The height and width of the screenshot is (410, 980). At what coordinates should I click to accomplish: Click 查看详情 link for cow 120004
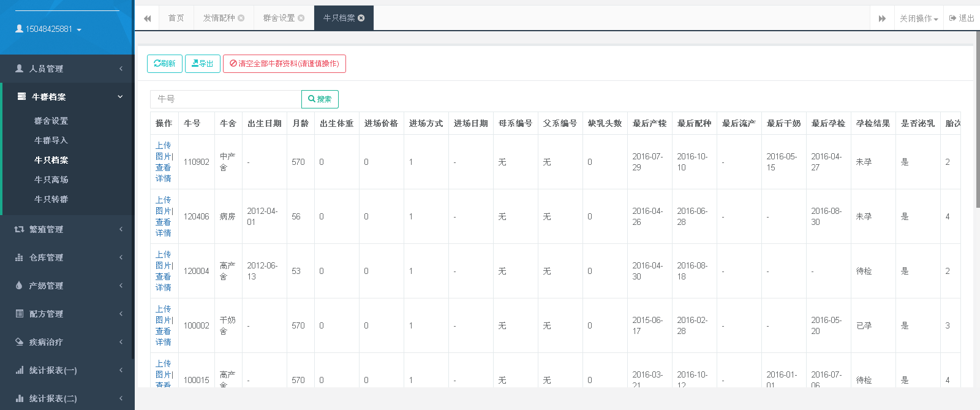click(x=164, y=282)
